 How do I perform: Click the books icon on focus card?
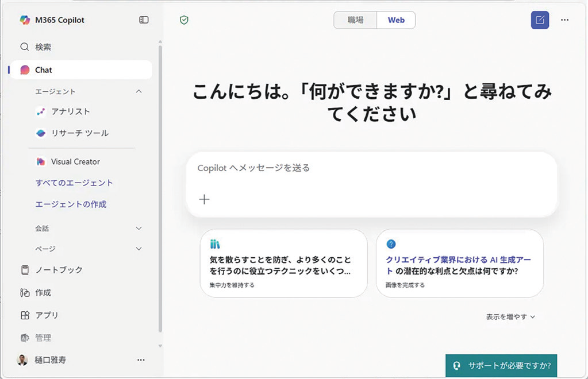pos(215,244)
